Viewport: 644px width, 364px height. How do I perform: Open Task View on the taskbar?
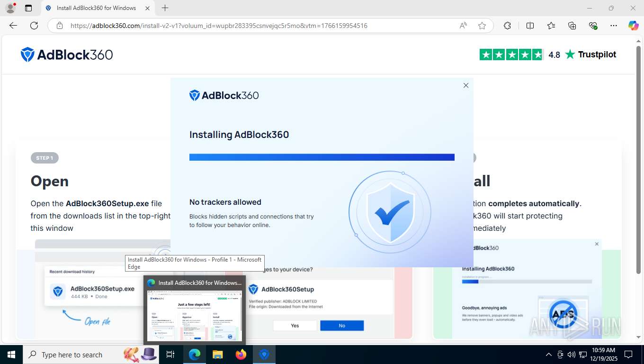pyautogui.click(x=170, y=355)
